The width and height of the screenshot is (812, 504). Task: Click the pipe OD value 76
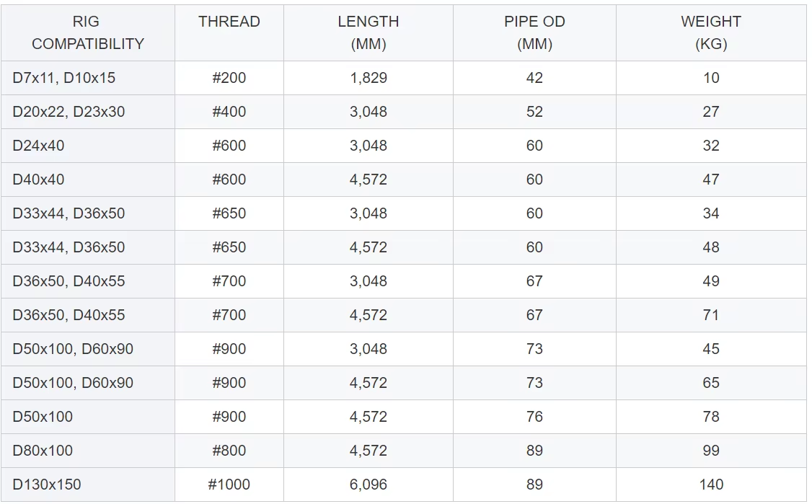(534, 417)
